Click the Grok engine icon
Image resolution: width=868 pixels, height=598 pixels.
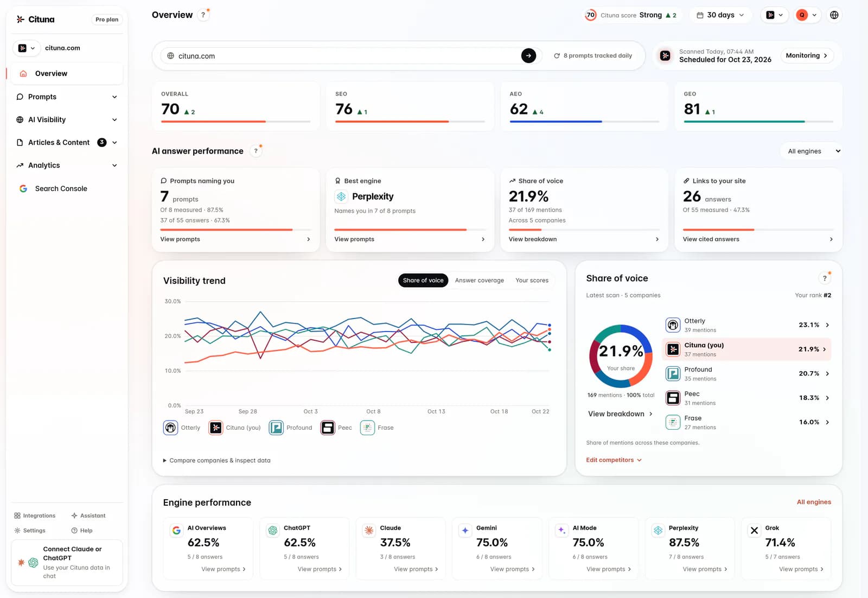pos(754,531)
